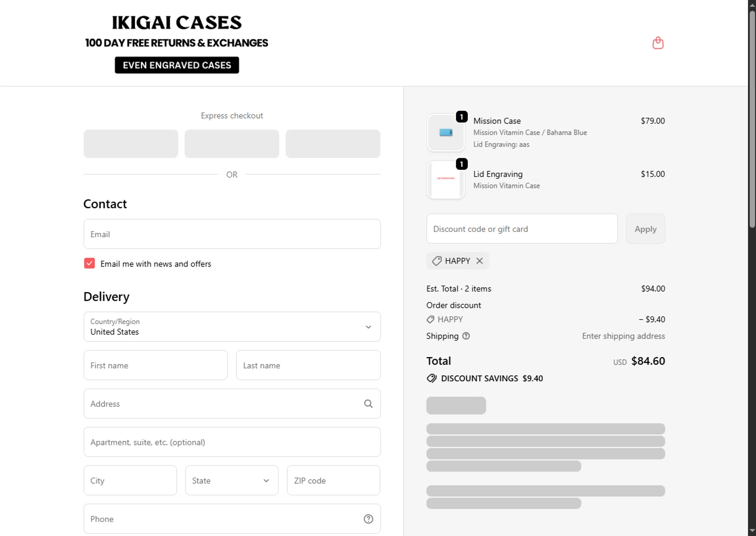Click the EVEN ENGRAVED CASES banner
Viewport: 756px width, 536px height.
pyautogui.click(x=177, y=65)
